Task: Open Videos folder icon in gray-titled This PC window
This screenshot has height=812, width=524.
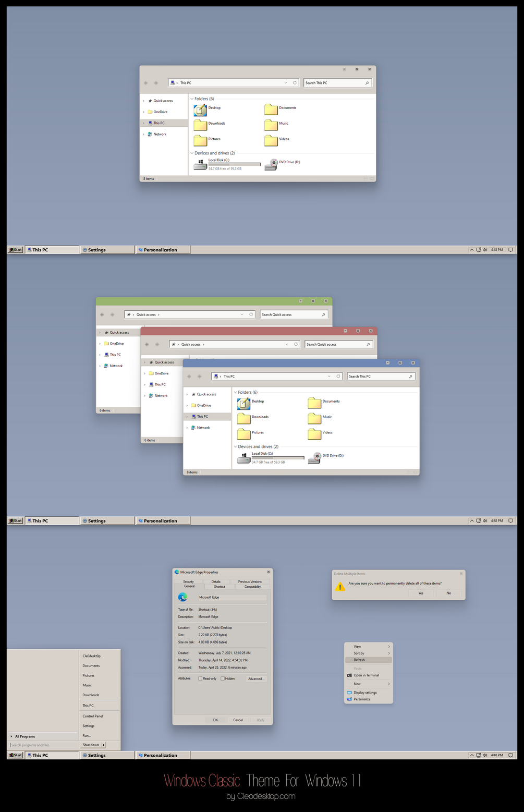Action: [x=271, y=141]
